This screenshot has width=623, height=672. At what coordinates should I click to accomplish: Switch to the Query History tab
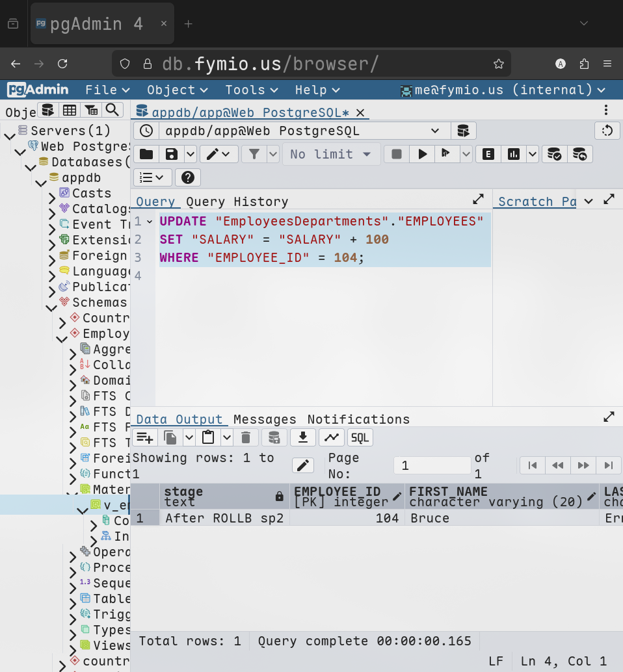pyautogui.click(x=237, y=201)
